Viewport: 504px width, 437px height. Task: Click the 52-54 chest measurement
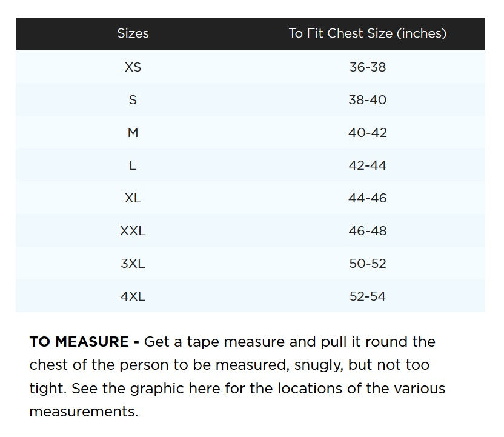tap(368, 296)
